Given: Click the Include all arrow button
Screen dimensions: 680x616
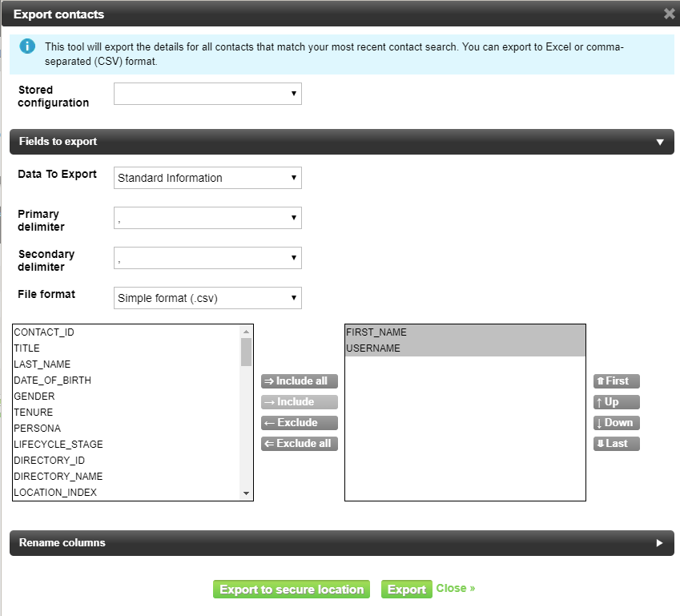Looking at the screenshot, I should (300, 381).
